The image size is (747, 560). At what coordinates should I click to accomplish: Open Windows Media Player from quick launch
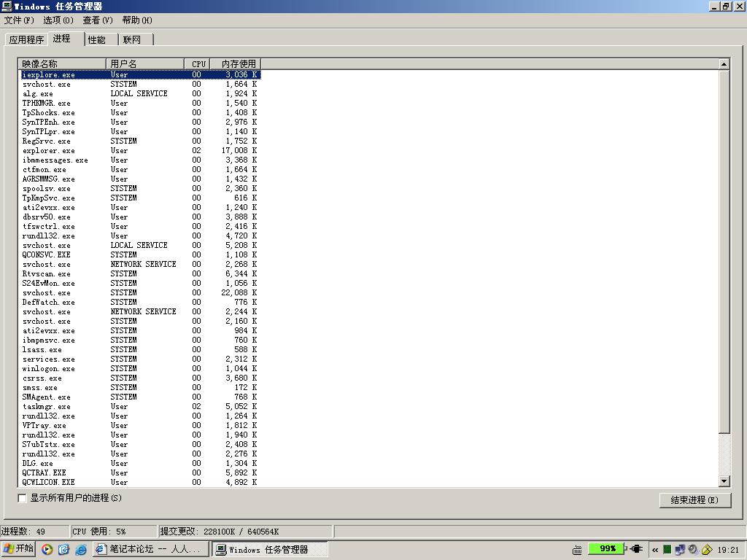click(x=47, y=550)
